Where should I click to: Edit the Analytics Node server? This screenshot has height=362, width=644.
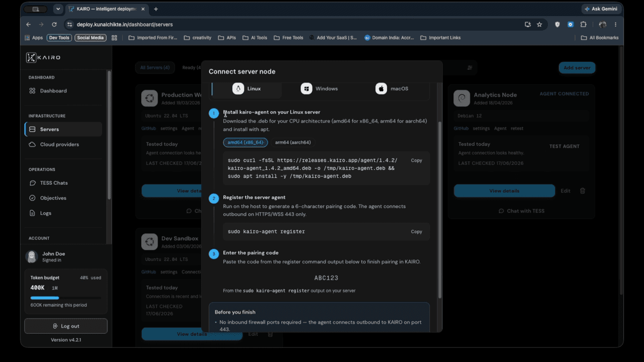[566, 191]
